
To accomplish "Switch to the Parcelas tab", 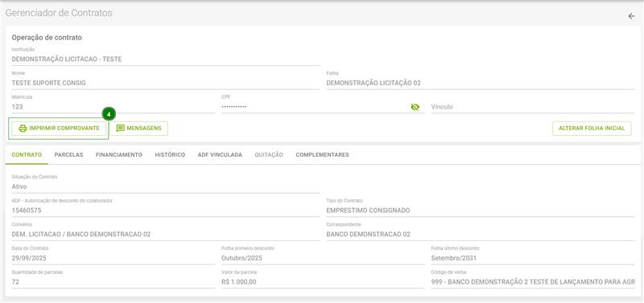I will [68, 155].
